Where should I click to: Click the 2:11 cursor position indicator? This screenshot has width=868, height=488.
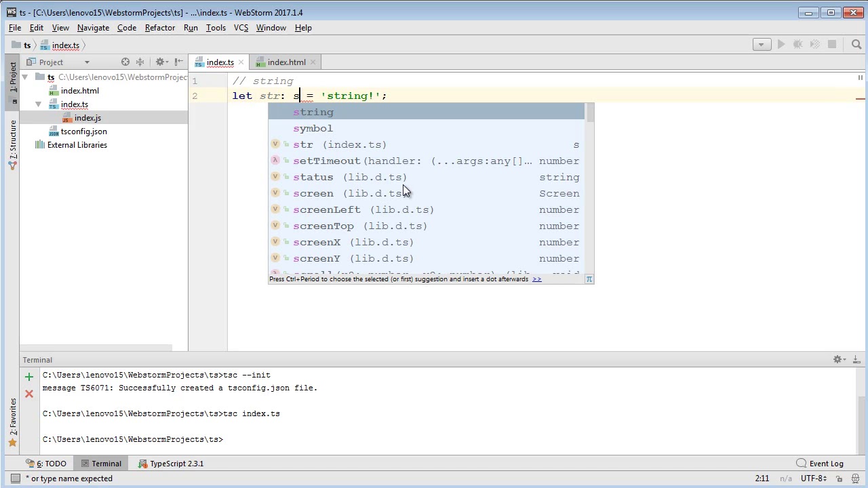coord(762,479)
